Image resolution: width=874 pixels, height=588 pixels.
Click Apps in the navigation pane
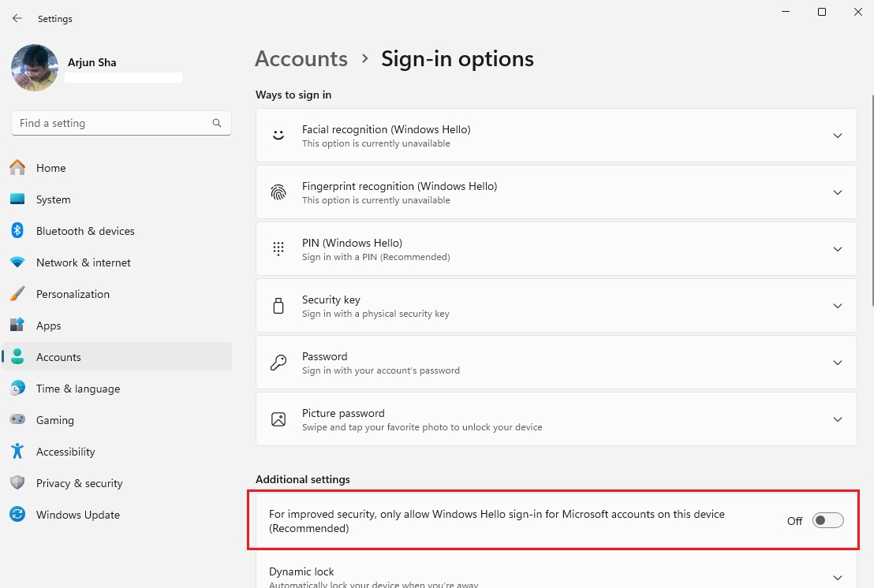point(48,326)
